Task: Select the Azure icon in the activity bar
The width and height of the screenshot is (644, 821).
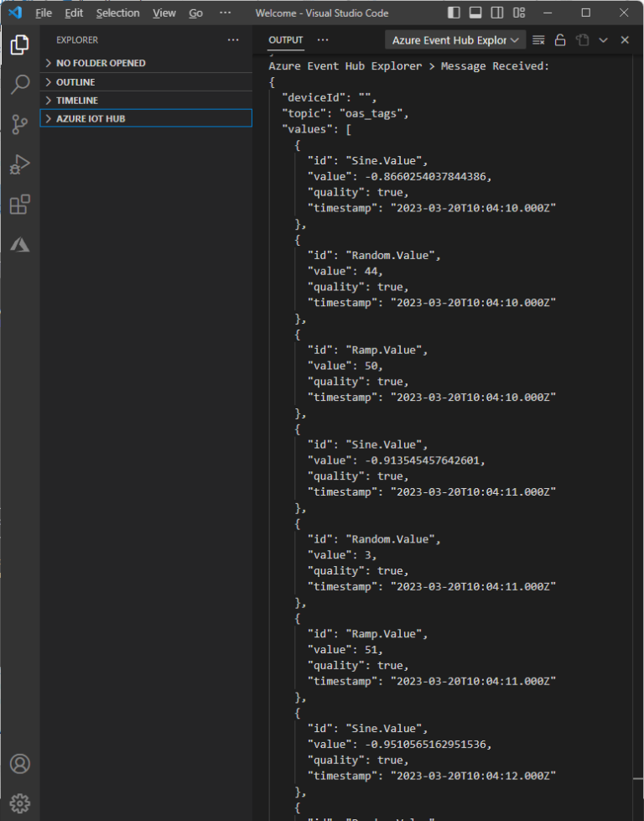Action: click(x=20, y=244)
